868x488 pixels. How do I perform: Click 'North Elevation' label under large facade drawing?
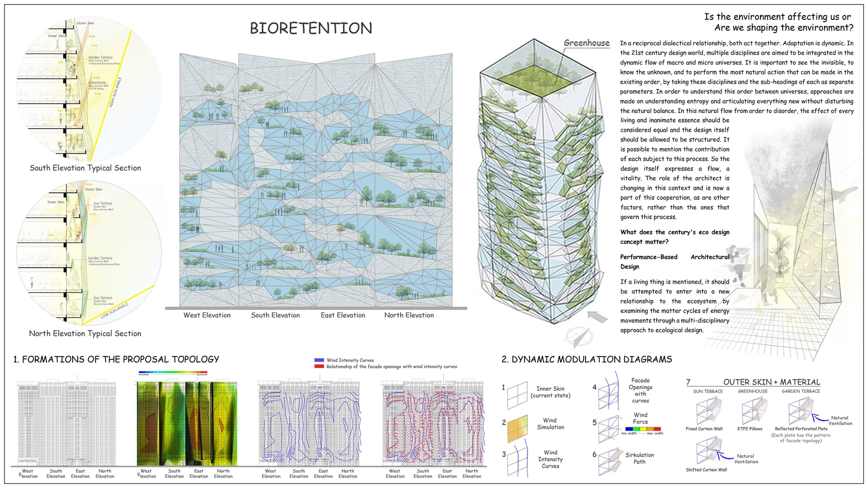pyautogui.click(x=409, y=315)
